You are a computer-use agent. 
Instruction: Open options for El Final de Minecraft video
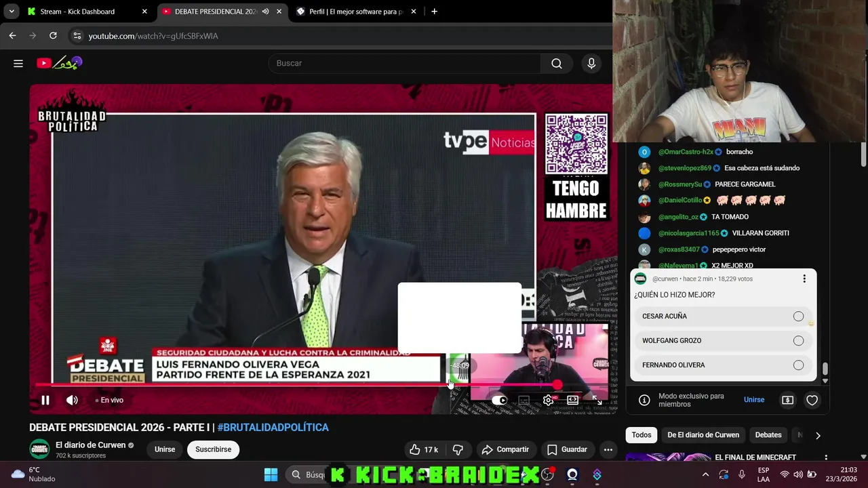pyautogui.click(x=826, y=457)
